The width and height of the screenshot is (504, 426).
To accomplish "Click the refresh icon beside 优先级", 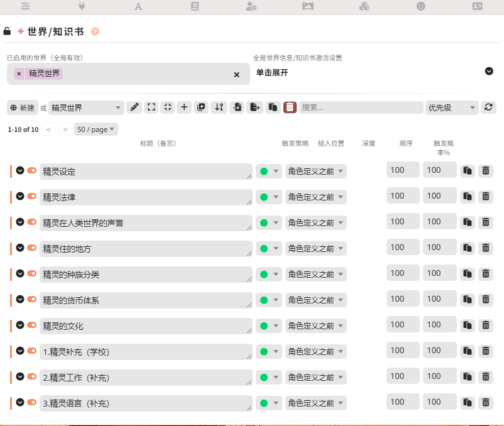I will point(488,107).
